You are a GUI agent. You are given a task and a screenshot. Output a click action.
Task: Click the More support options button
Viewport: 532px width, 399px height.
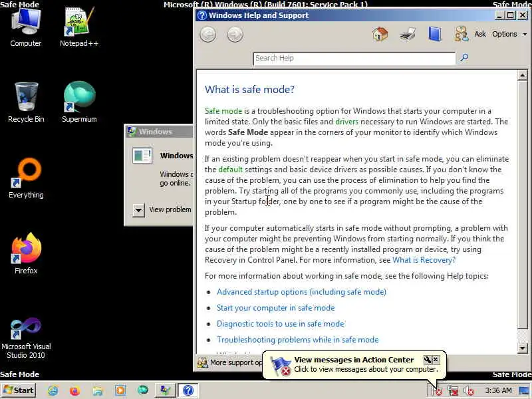[230, 362]
